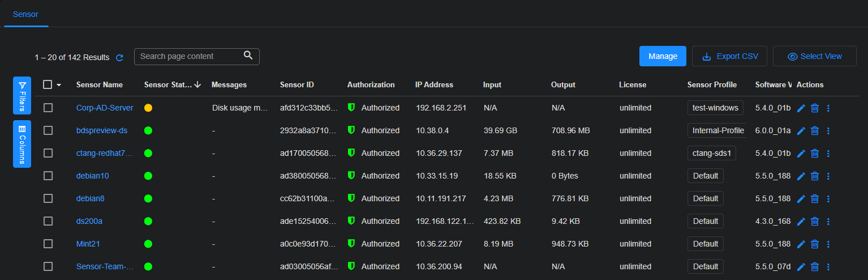Toggle the select-all header checkbox
The height and width of the screenshot is (280, 868).
[48, 84]
